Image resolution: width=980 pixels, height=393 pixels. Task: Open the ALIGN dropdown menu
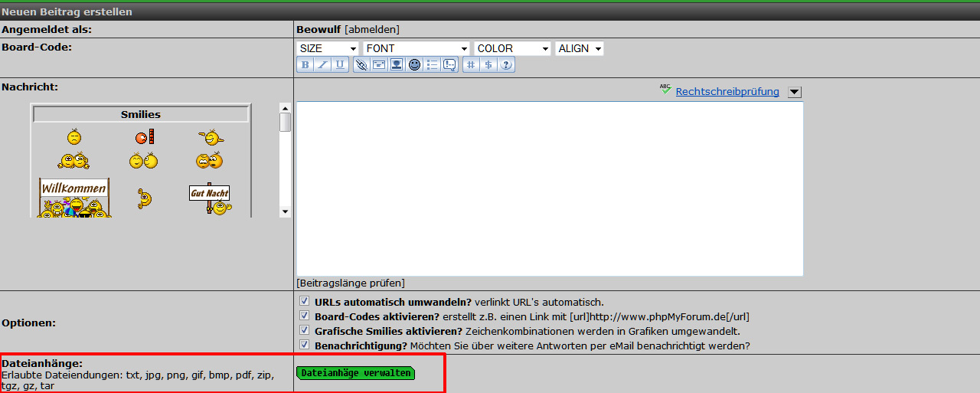[580, 48]
